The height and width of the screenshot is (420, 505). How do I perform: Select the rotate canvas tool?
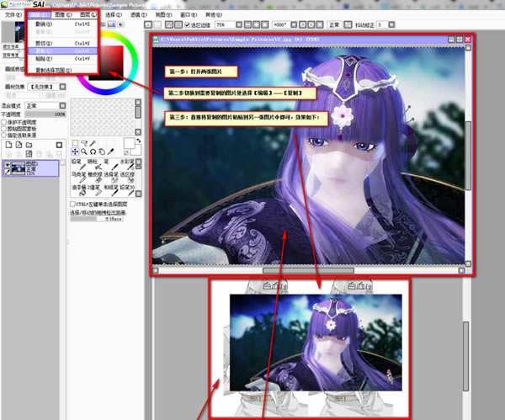(93, 152)
